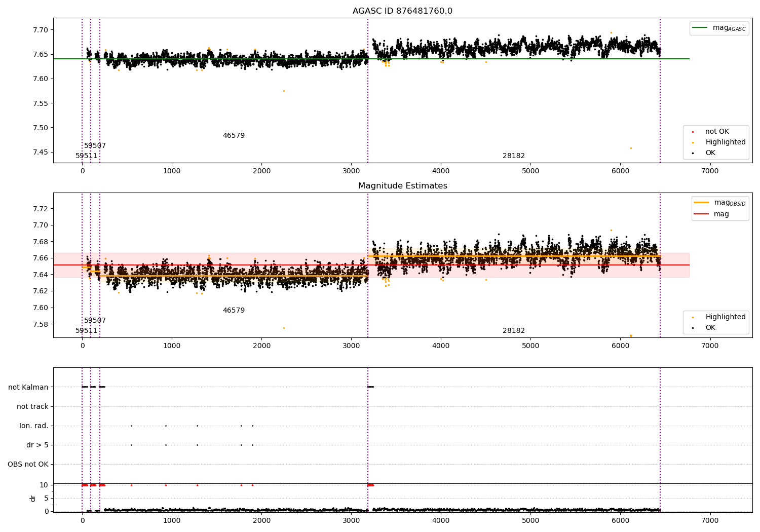Click the '59511' label in top plot
This screenshot has height=532, width=760.
coord(86,156)
